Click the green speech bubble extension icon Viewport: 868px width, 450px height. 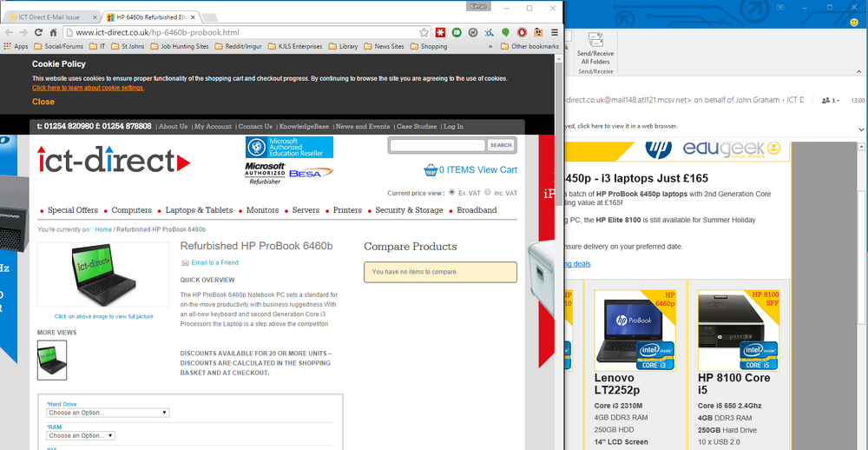pos(505,33)
